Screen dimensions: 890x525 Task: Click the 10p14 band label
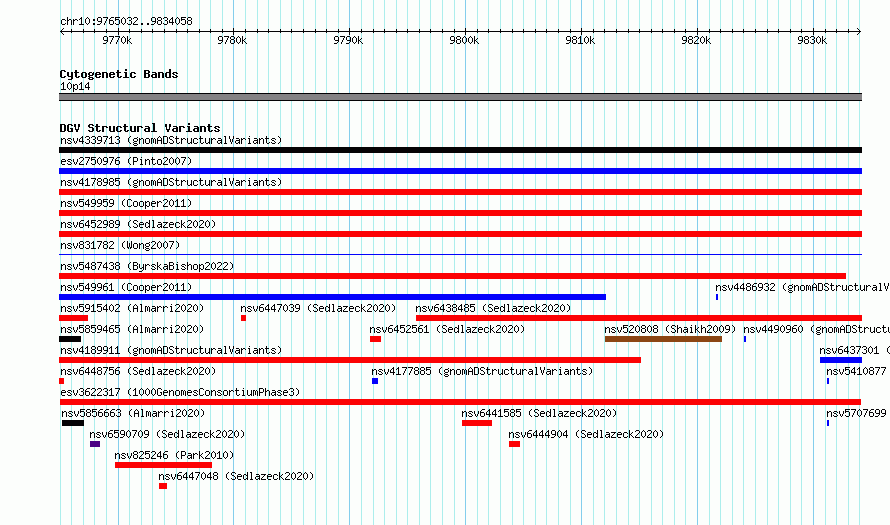75,86
